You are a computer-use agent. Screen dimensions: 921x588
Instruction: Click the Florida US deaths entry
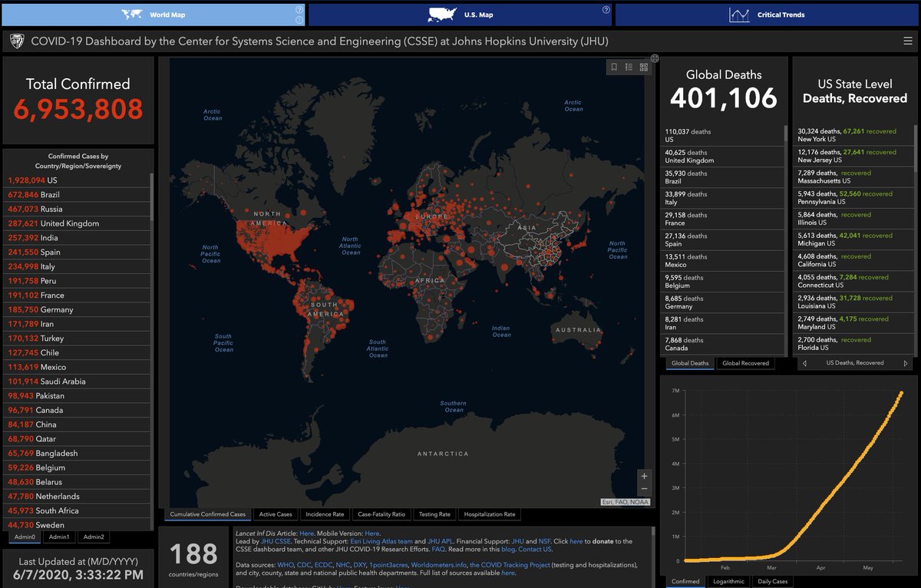(853, 343)
